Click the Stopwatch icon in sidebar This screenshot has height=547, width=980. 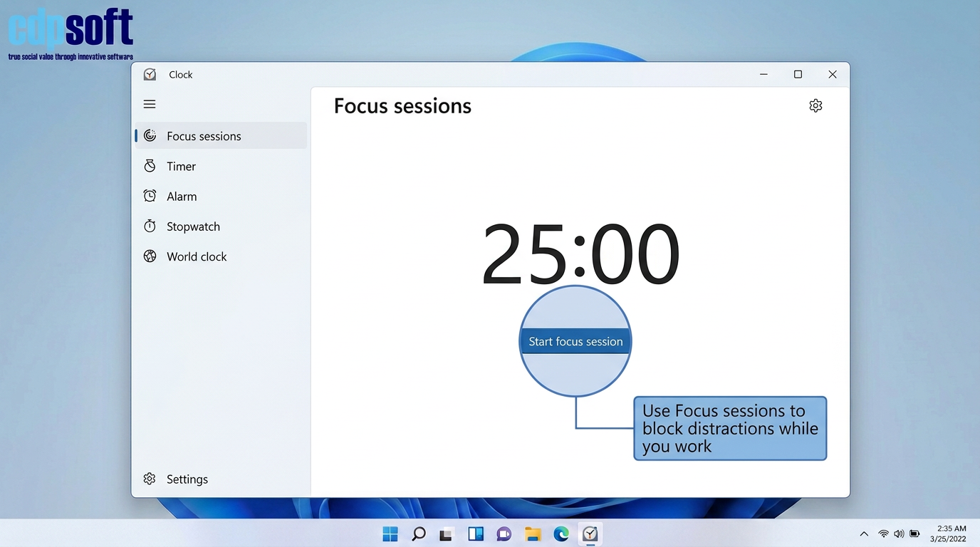[x=150, y=226]
